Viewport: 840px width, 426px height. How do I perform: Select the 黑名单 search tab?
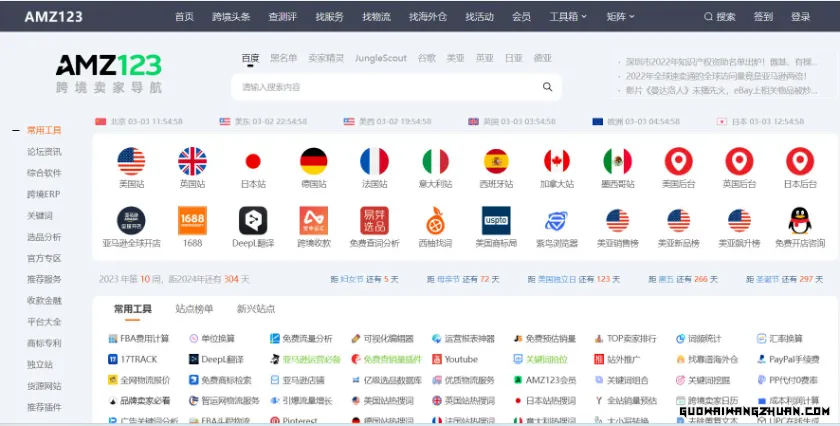coord(283,58)
